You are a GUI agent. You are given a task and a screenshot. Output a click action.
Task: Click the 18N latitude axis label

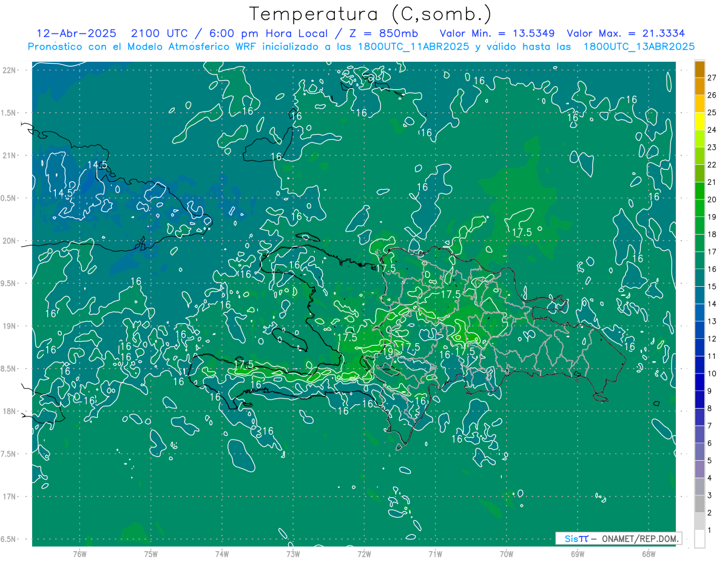10,411
